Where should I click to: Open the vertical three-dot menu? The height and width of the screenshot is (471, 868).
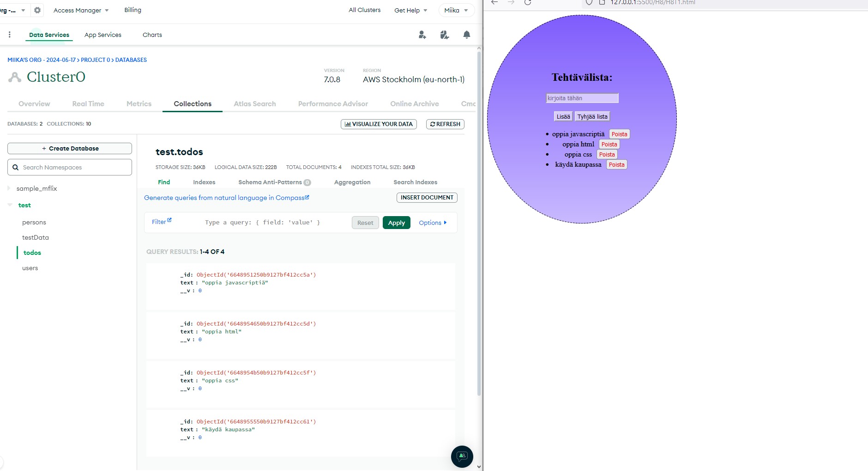coord(10,35)
